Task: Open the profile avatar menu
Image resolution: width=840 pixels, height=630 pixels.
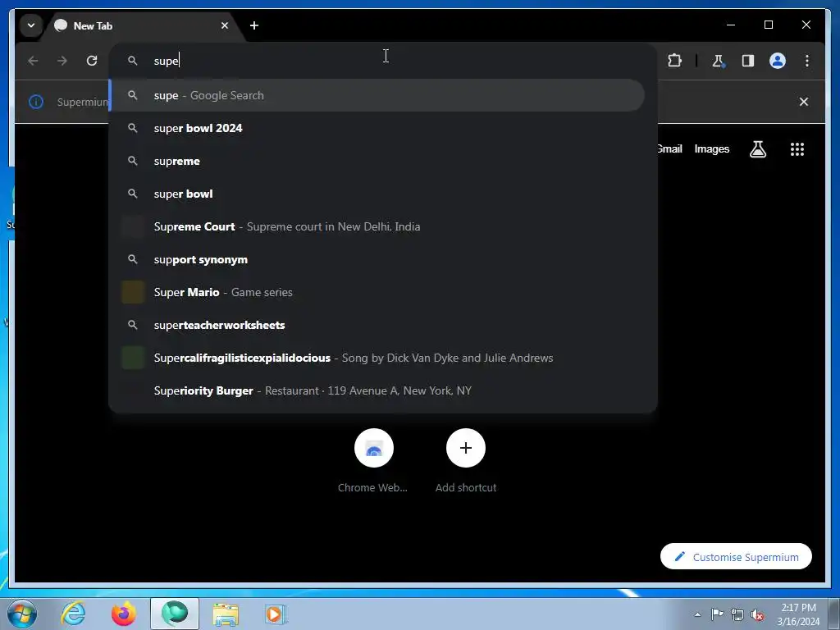Action: [778, 61]
